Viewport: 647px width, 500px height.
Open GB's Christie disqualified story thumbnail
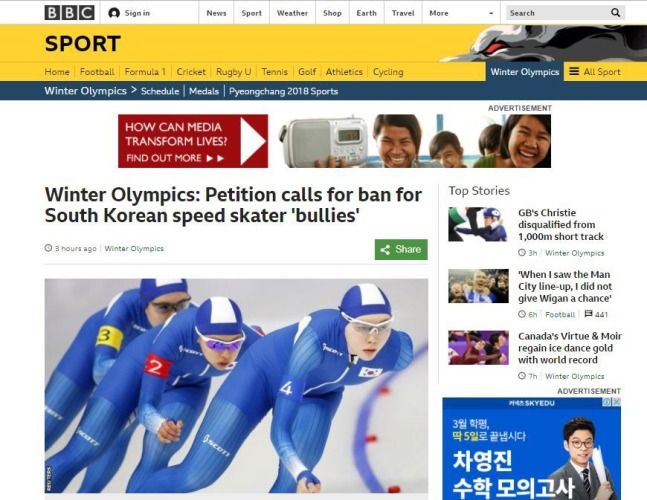[478, 224]
